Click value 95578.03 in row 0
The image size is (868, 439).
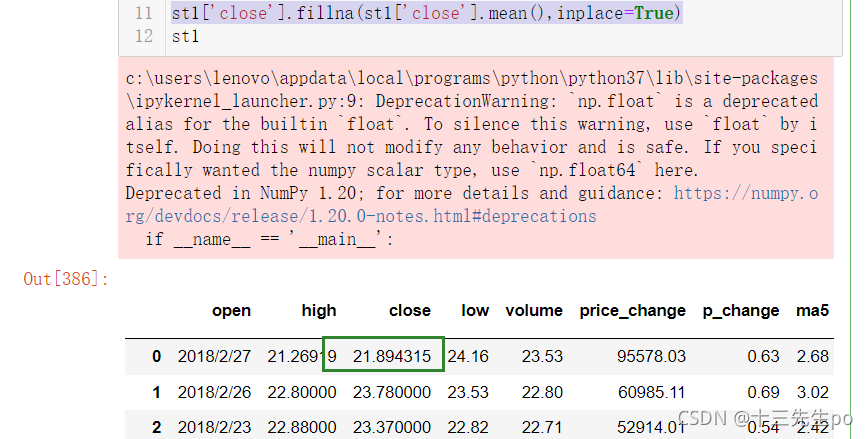[652, 356]
